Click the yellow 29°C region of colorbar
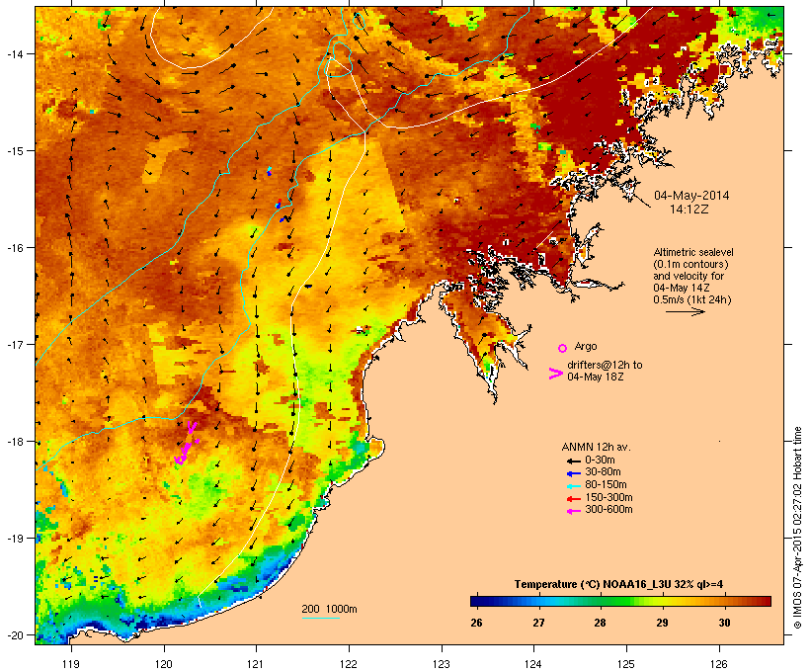This screenshot has height=672, width=810. (662, 601)
